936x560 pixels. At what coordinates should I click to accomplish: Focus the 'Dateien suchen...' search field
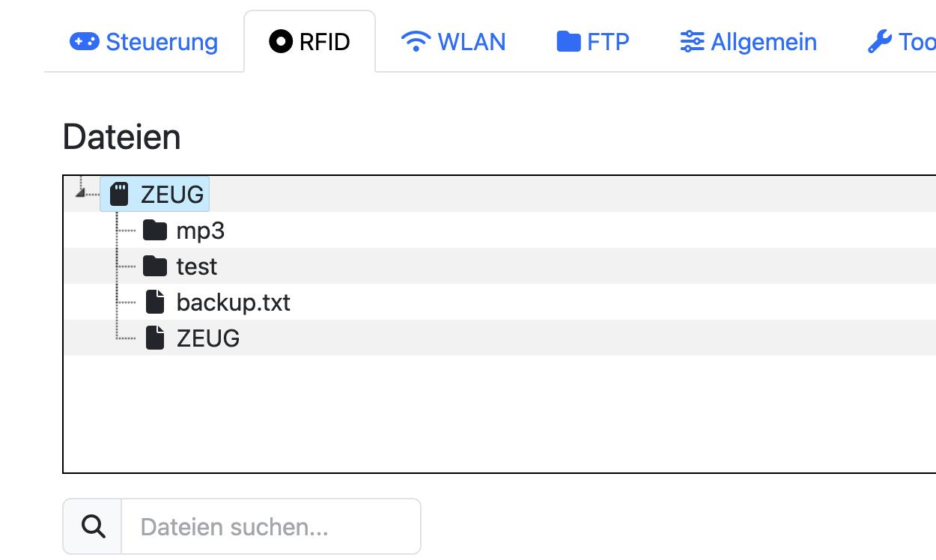(270, 526)
